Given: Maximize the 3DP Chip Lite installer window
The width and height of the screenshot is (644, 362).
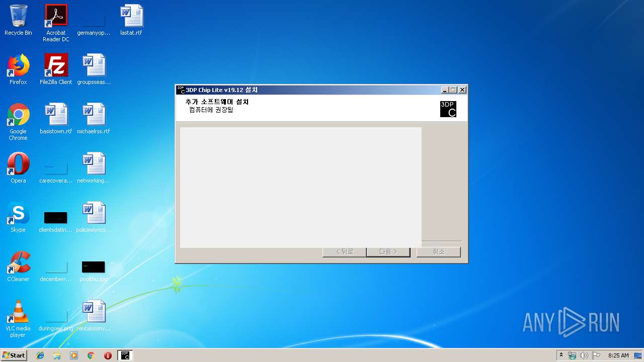Looking at the screenshot, I should pyautogui.click(x=453, y=90).
